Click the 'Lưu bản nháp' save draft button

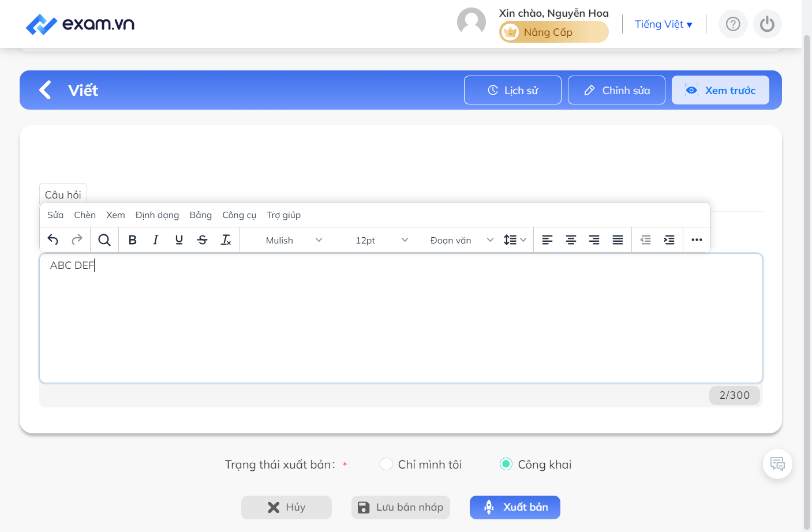tap(401, 507)
